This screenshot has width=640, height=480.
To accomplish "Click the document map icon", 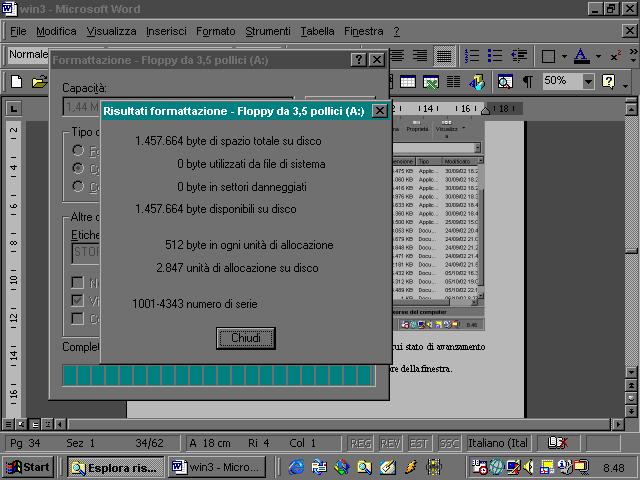I will [505, 81].
